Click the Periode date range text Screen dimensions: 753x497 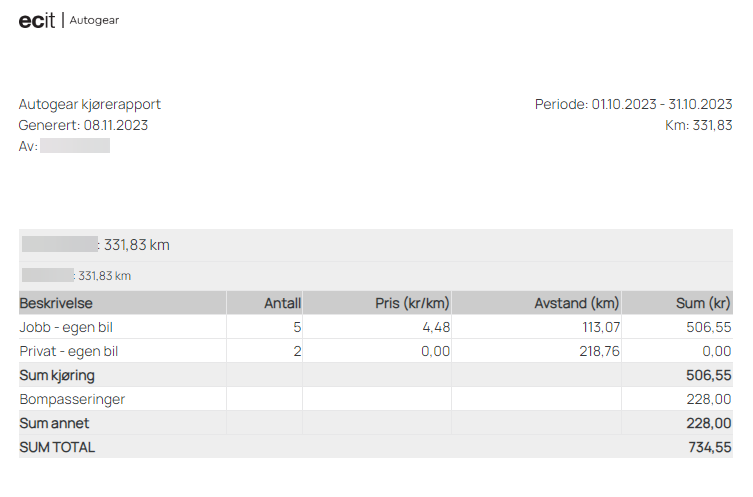(x=633, y=104)
